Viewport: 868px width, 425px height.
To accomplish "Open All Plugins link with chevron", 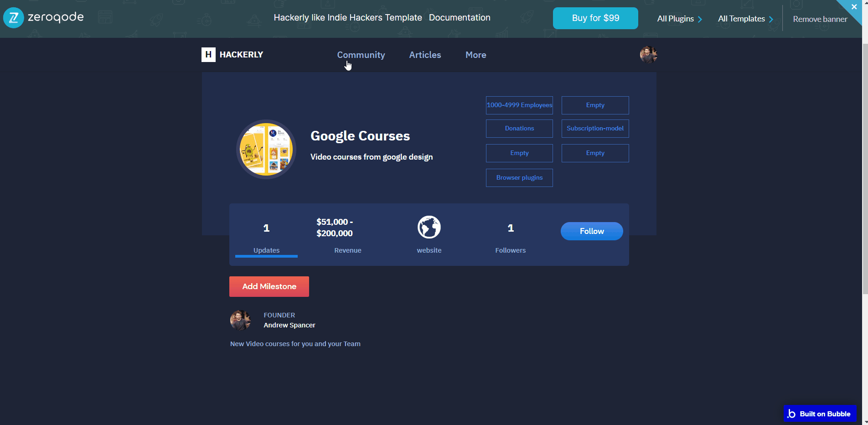I will pos(680,19).
